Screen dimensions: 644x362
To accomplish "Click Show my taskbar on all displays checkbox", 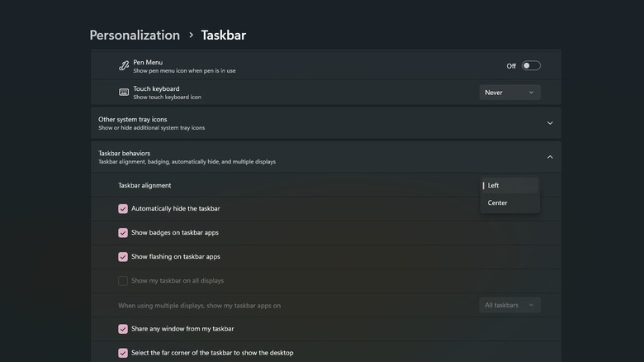I will pyautogui.click(x=123, y=281).
